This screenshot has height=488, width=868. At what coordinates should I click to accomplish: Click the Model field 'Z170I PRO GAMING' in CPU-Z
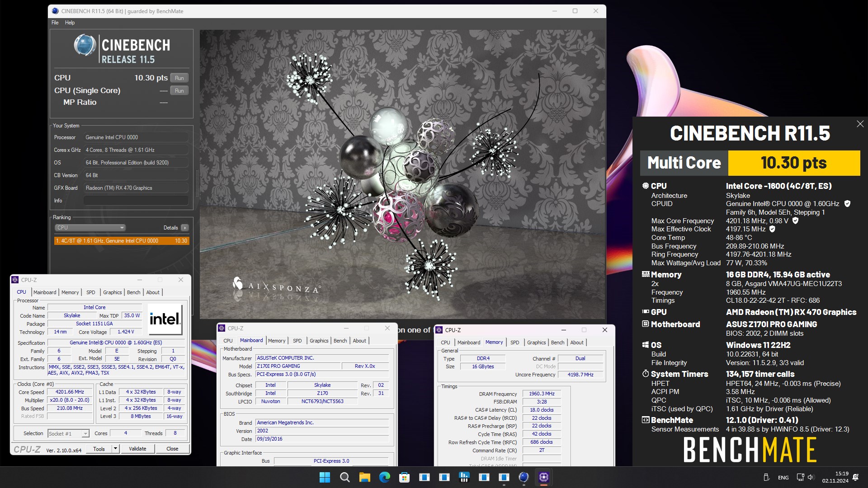[297, 366]
